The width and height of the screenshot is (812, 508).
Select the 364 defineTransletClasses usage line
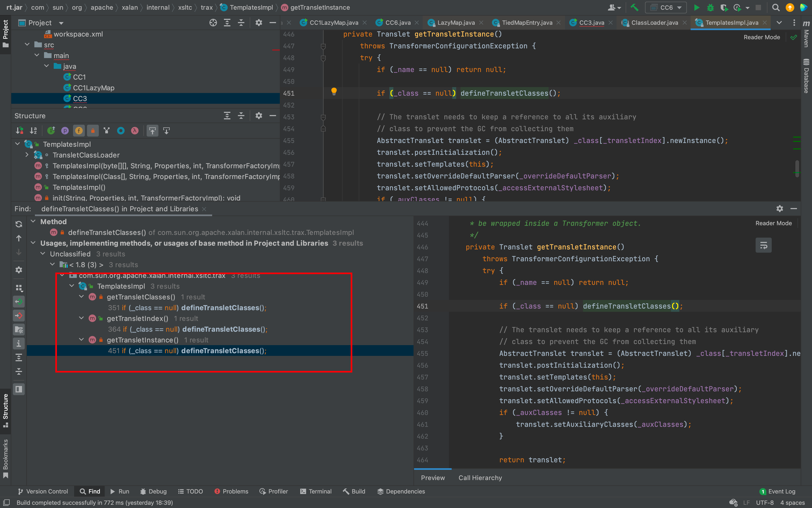click(x=188, y=329)
